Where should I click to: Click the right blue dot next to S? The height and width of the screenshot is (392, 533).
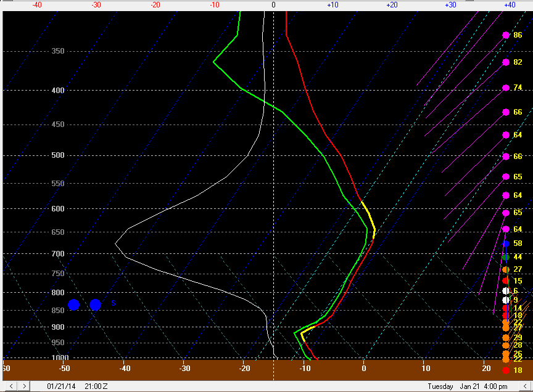point(95,304)
